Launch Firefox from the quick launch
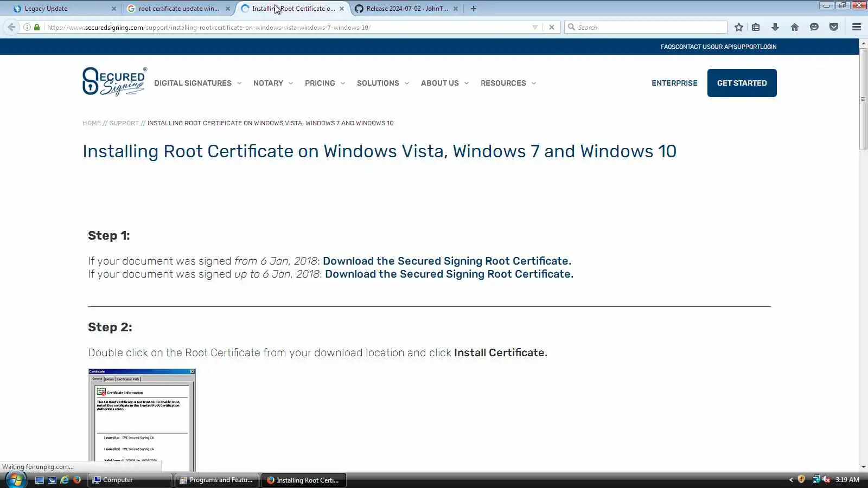This screenshot has width=868, height=488. coord(77,480)
